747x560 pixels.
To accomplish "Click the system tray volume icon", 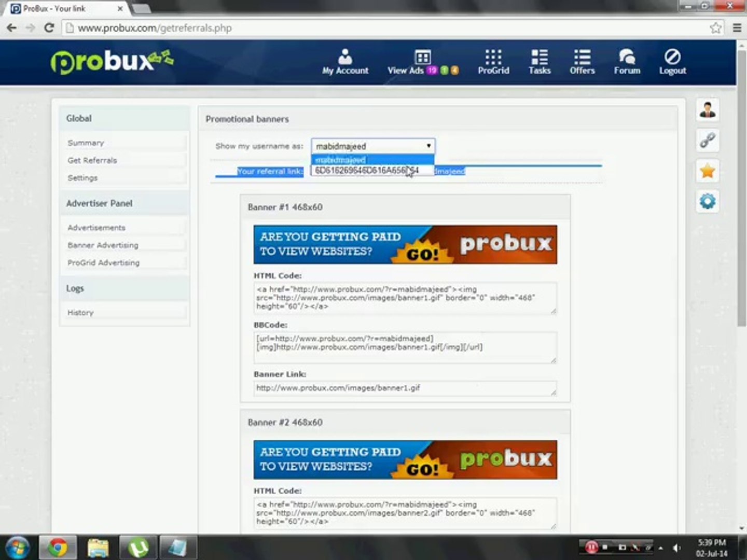I will 676,548.
